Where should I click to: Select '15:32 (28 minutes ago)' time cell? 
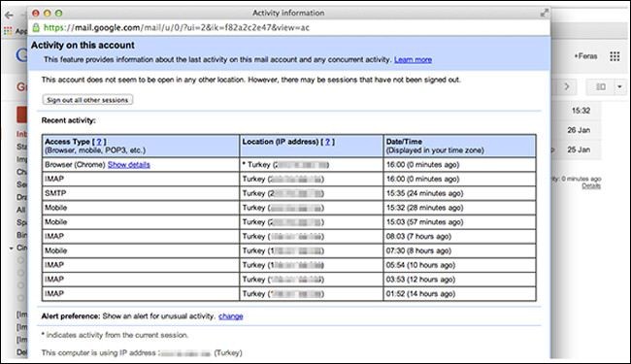[x=459, y=208]
